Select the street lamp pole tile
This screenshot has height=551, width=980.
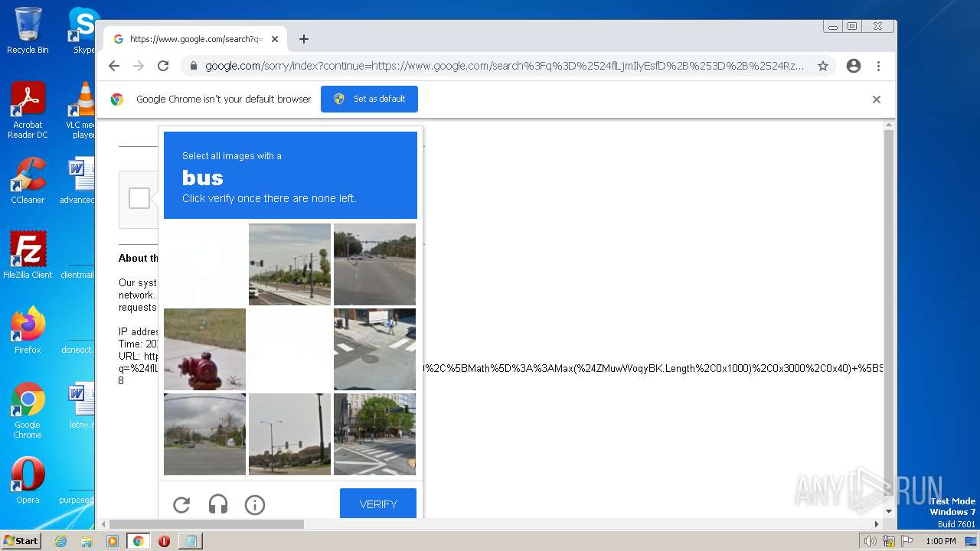[289, 434]
